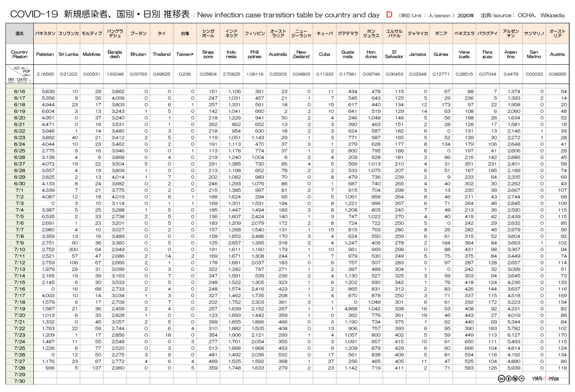Click Maldives' 137 value on 7/28
This screenshot has height=392, width=575.
pos(96,368)
